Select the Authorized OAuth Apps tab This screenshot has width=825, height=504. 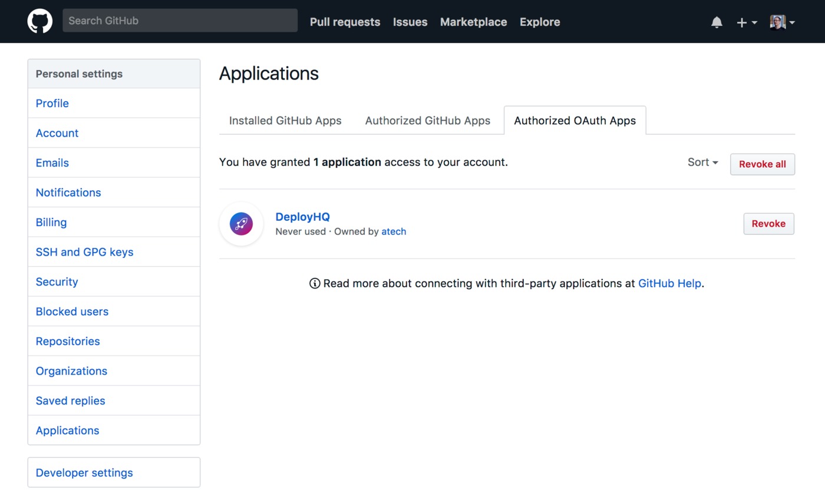coord(575,121)
